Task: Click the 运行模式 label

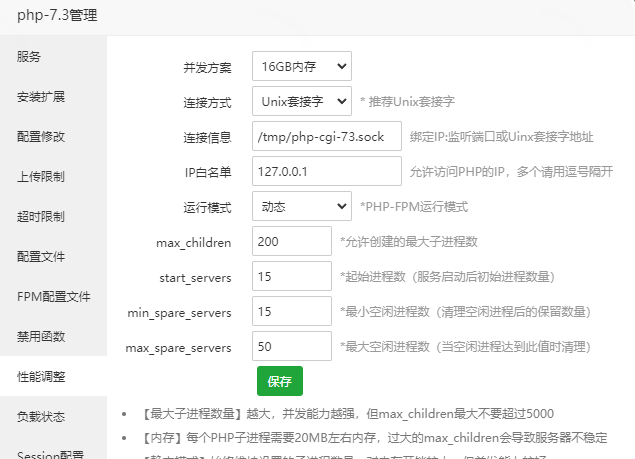Action: coord(207,208)
